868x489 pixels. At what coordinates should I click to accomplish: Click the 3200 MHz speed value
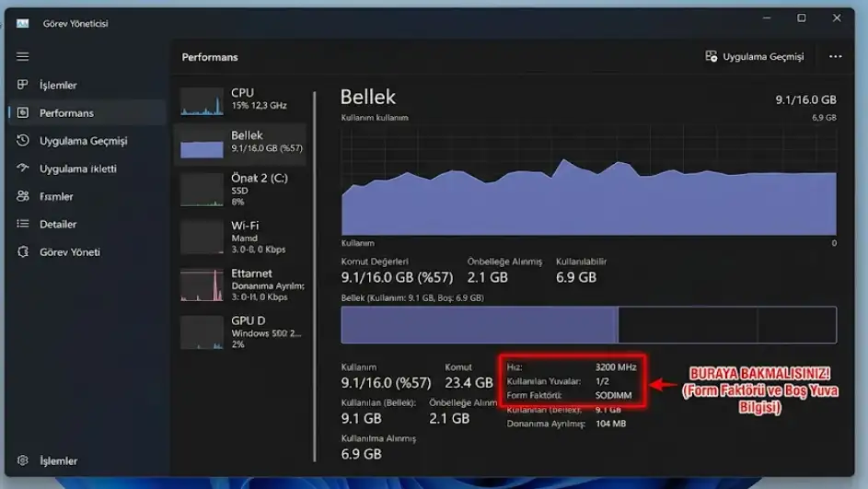pyautogui.click(x=616, y=367)
